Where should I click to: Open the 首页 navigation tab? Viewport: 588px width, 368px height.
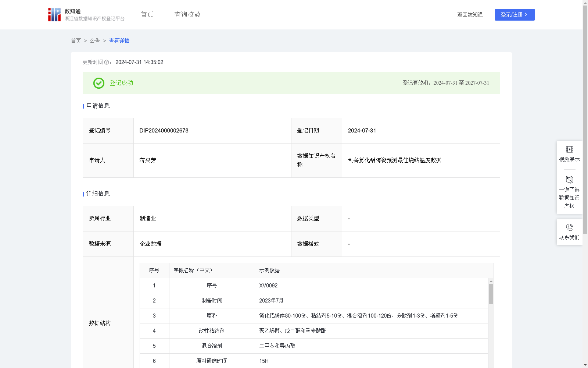pyautogui.click(x=147, y=15)
